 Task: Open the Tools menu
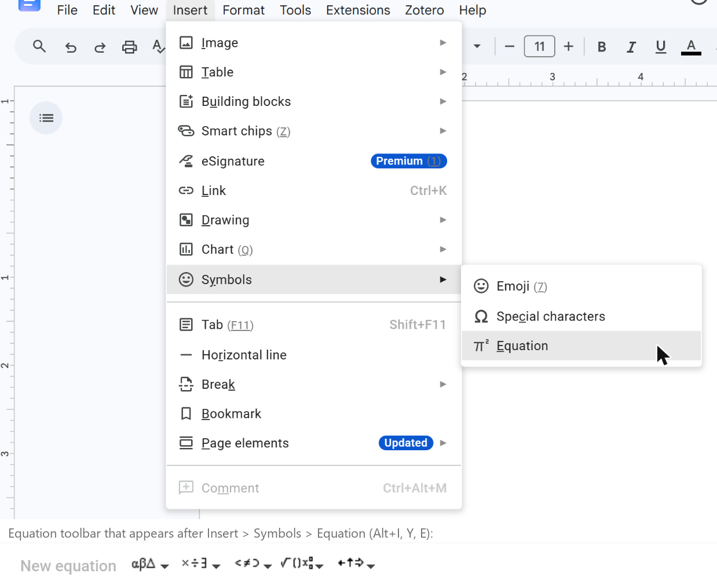point(295,10)
